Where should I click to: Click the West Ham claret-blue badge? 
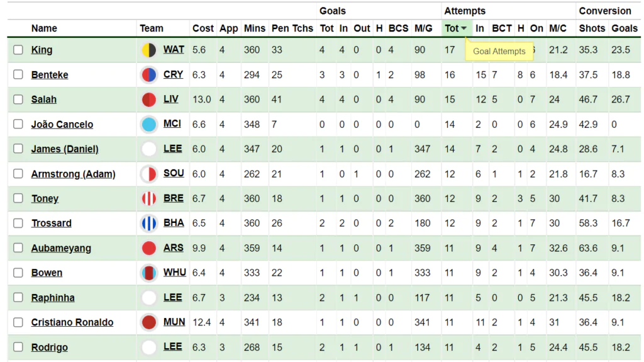(148, 273)
